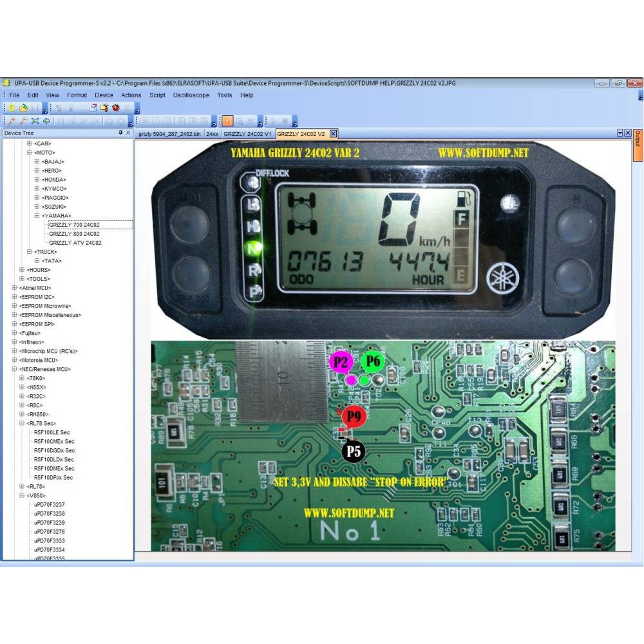
Task: Expand the <EEPROM I2C> tree node
Action: (x=14, y=297)
